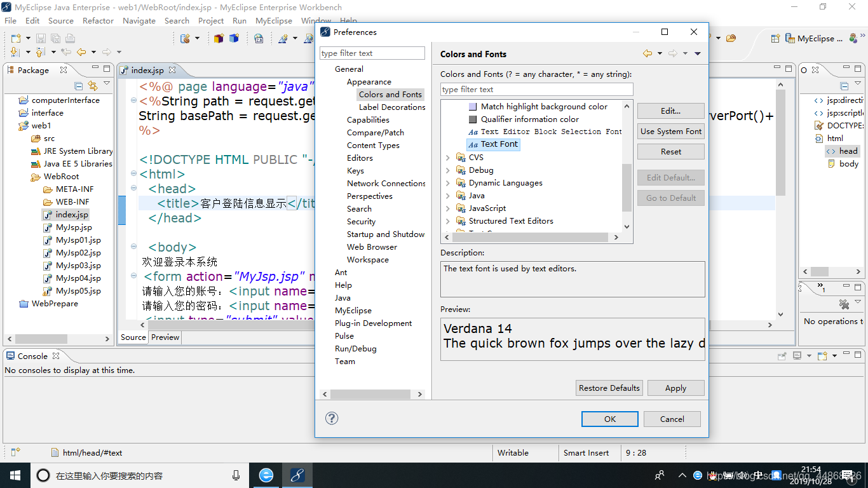Click the Back navigation yellow arrow in main toolbar
Viewport: 868px width, 488px height.
81,52
